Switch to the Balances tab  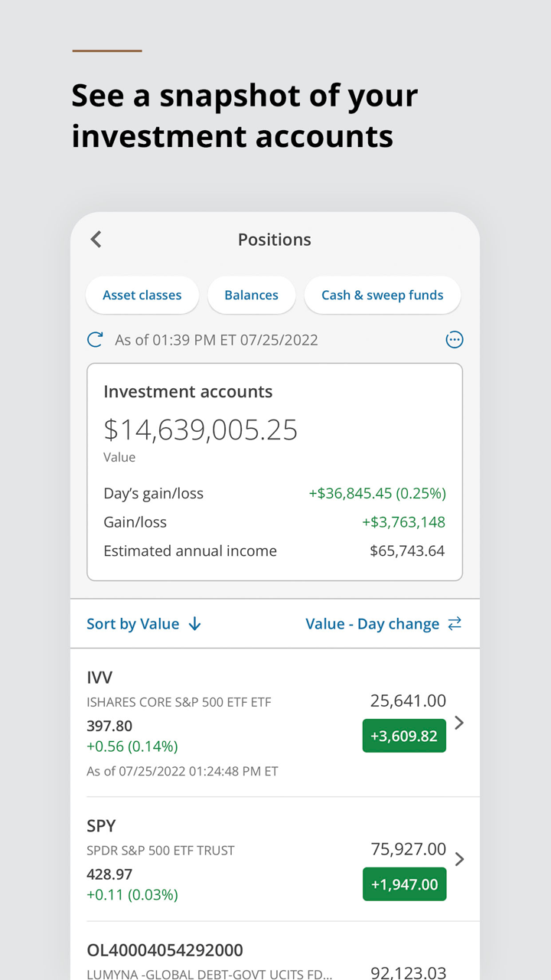251,296
